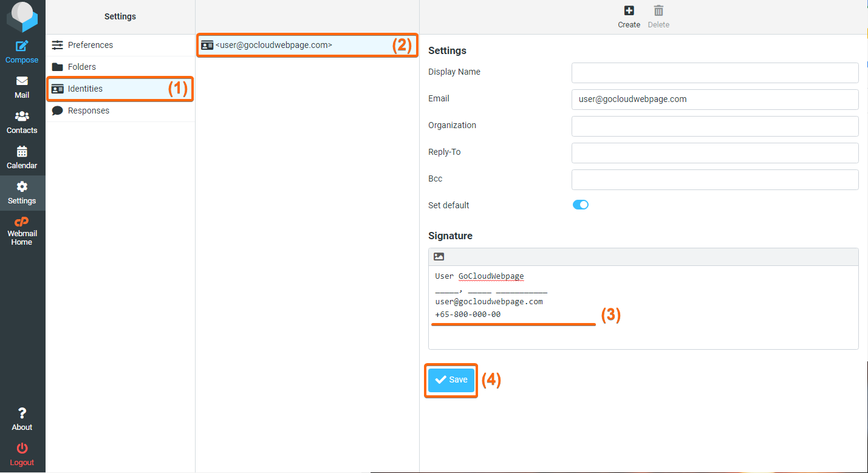The height and width of the screenshot is (473, 868).
Task: Open the About question mark icon
Action: 22,413
